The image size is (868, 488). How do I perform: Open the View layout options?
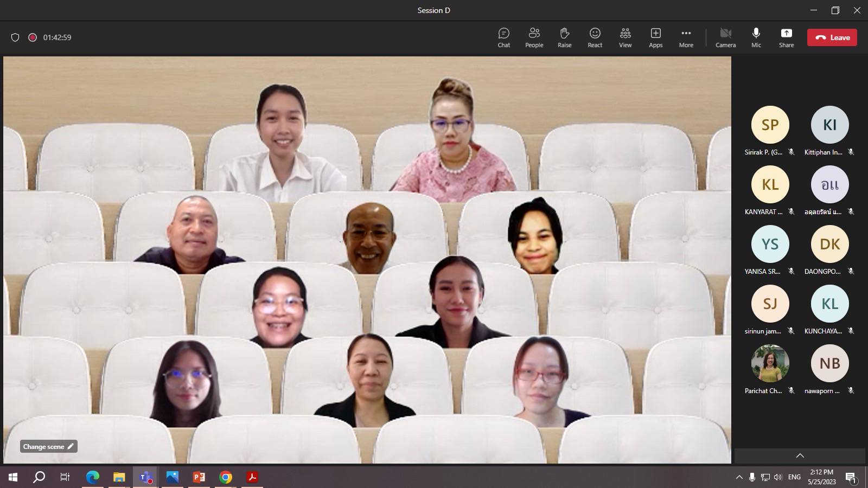coord(625,37)
